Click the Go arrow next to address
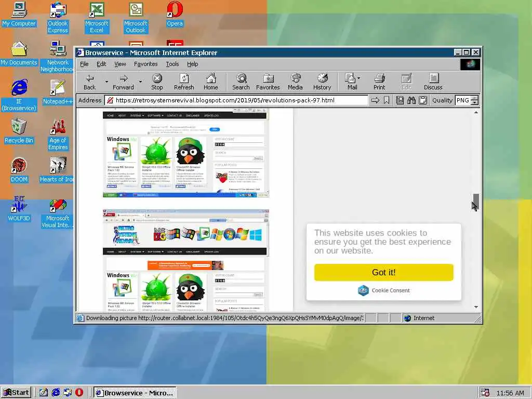Image resolution: width=532 pixels, height=399 pixels. [x=375, y=100]
